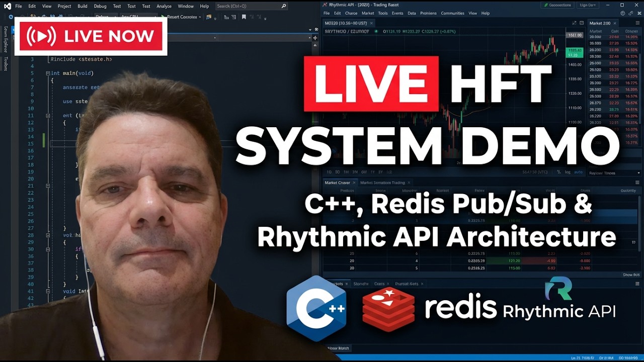Click the Nister Match bottom tab
The image size is (644, 362).
(x=338, y=348)
